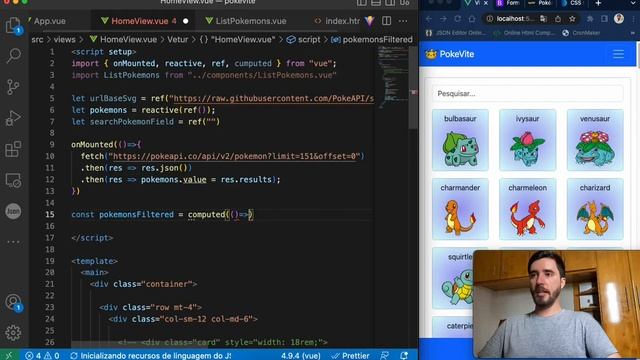Viewport: 640px width, 360px height.
Task: Expand the views breadcrumb folder
Action: coord(64,40)
